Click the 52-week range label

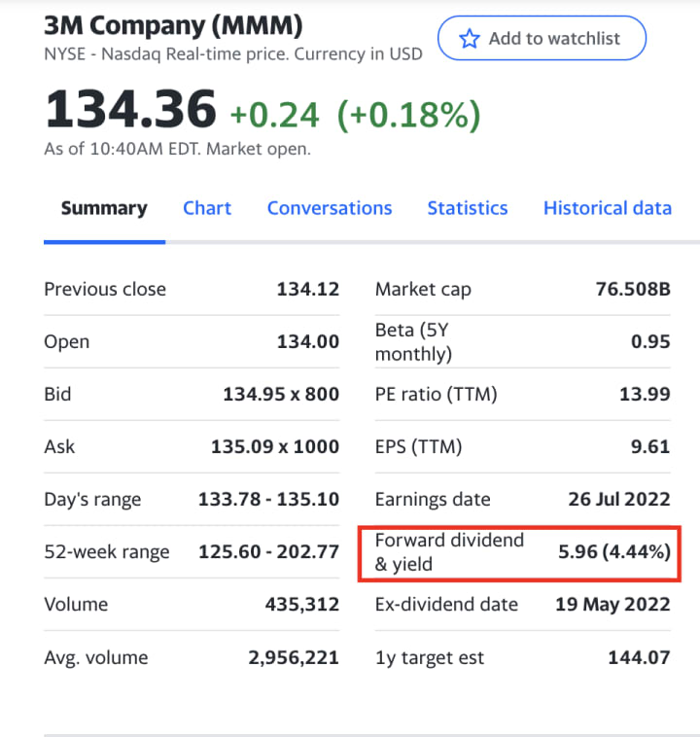107,552
